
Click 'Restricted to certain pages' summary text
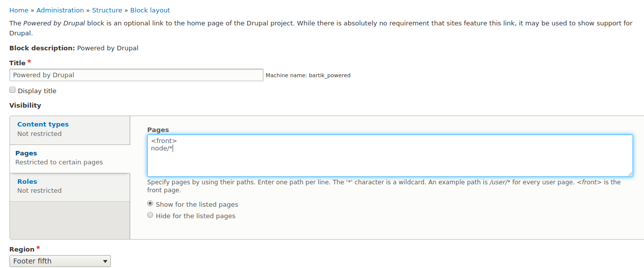(59, 162)
